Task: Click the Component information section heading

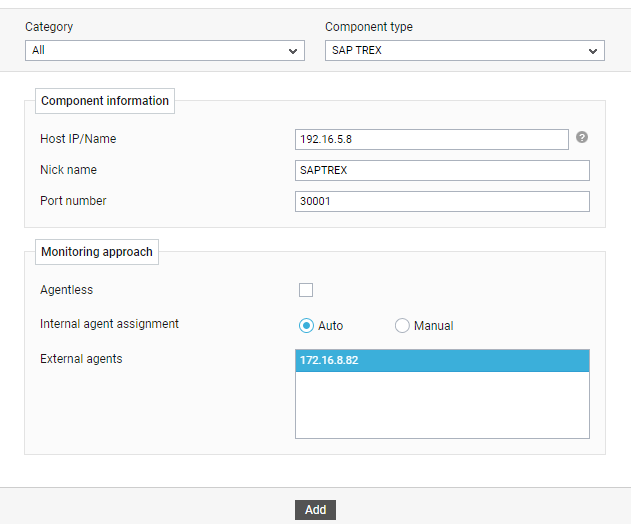Action: coord(105,101)
